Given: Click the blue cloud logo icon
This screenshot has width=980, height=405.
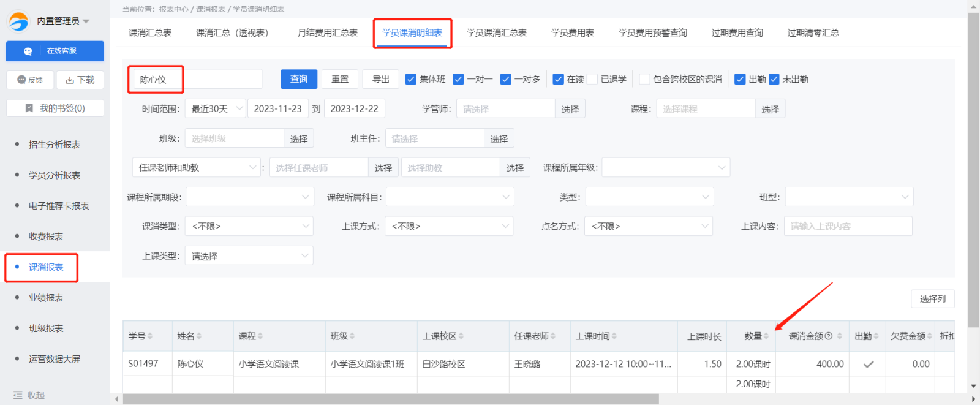Looking at the screenshot, I should (18, 21).
